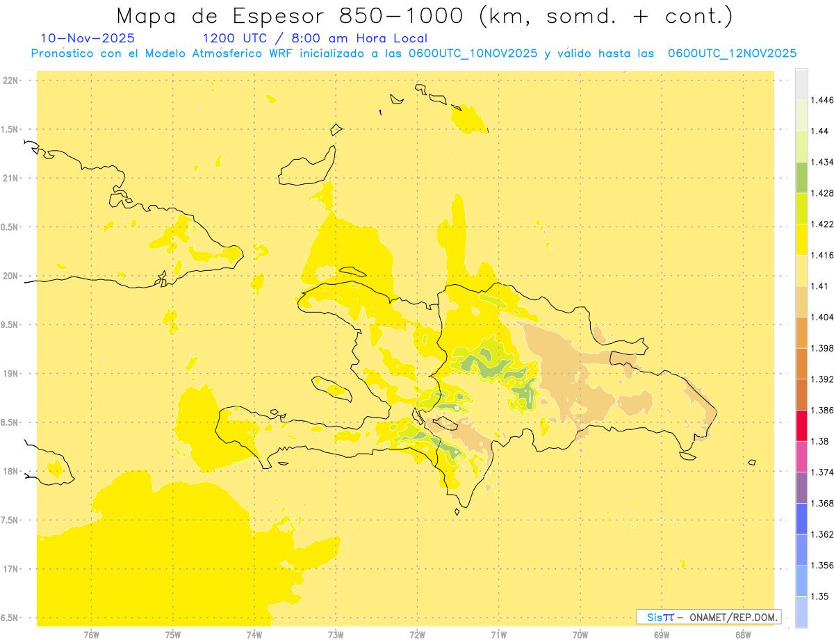
Task: Click the '1.44' colorbar value
Action: (819, 131)
